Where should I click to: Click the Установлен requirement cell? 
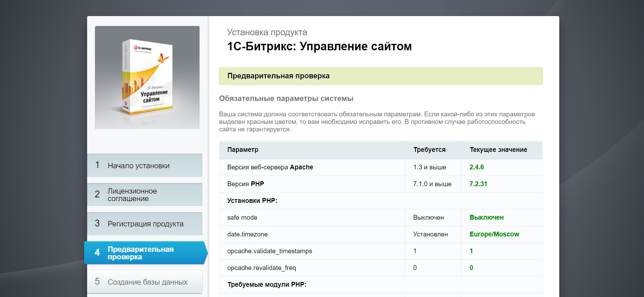tap(430, 234)
